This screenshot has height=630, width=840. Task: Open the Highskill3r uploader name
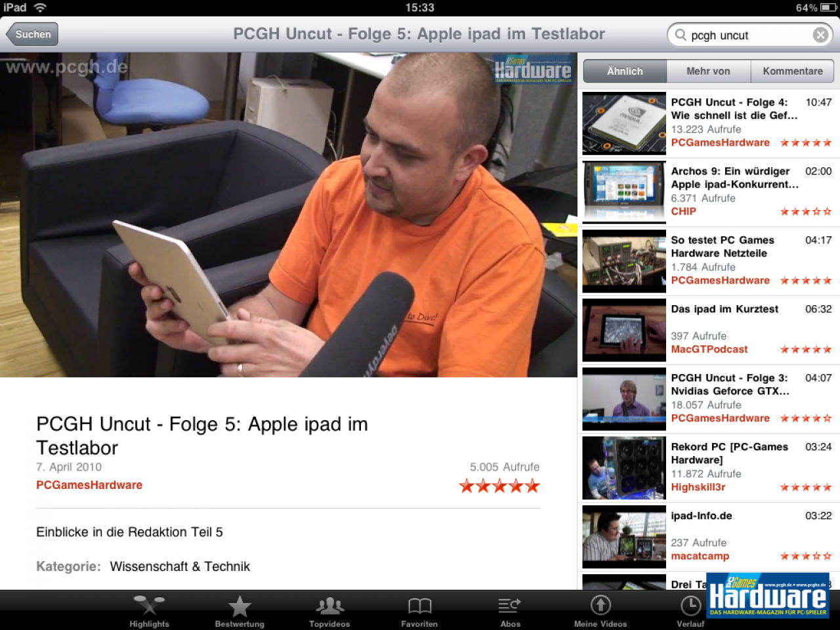[698, 487]
